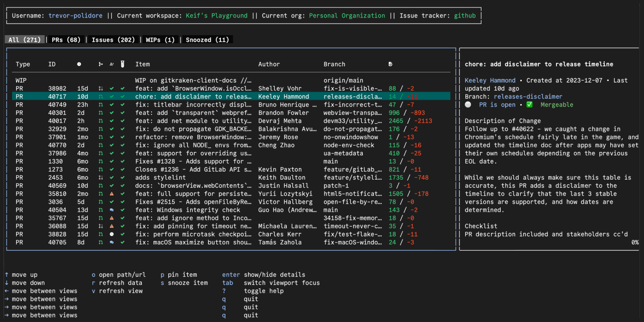Image resolution: width=644 pixels, height=322 pixels.
Task: Click the branch status icon column header
Action: pyautogui.click(x=101, y=64)
